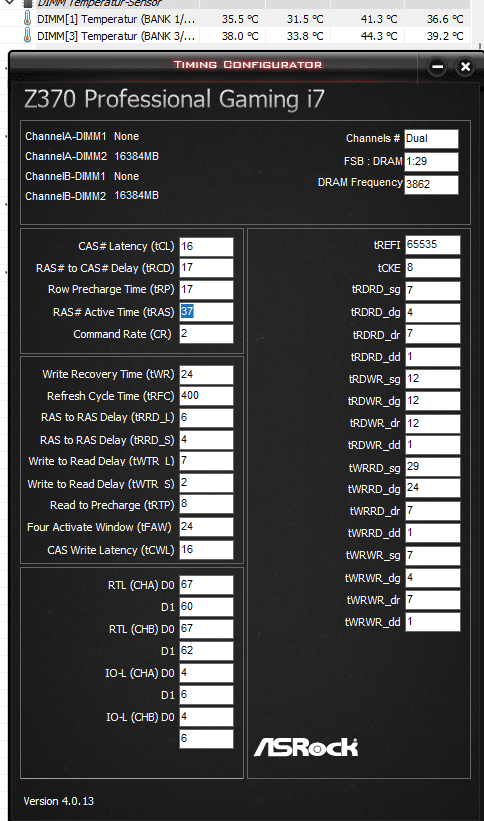Click the tWRRD_dr field
Image resolution: width=484 pixels, height=821 pixels.
pyautogui.click(x=433, y=511)
